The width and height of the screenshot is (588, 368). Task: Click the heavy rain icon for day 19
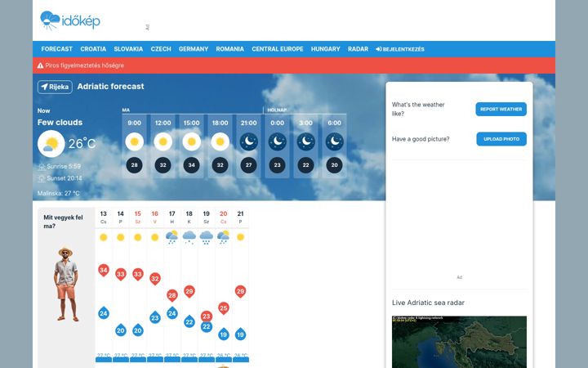(207, 238)
